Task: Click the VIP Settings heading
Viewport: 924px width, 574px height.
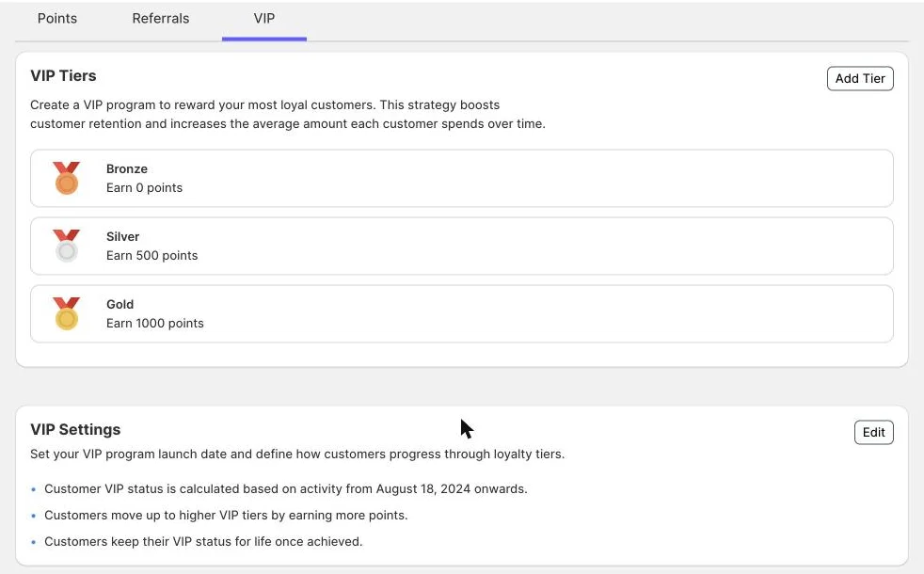Action: (75, 429)
